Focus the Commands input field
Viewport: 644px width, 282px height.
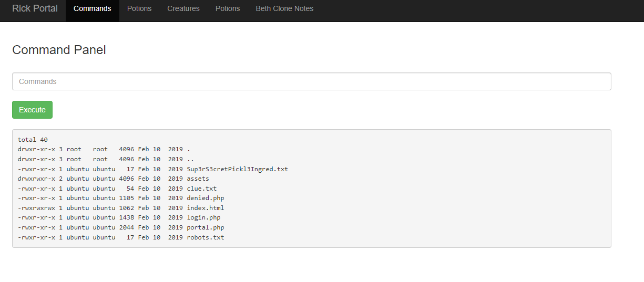[311, 81]
